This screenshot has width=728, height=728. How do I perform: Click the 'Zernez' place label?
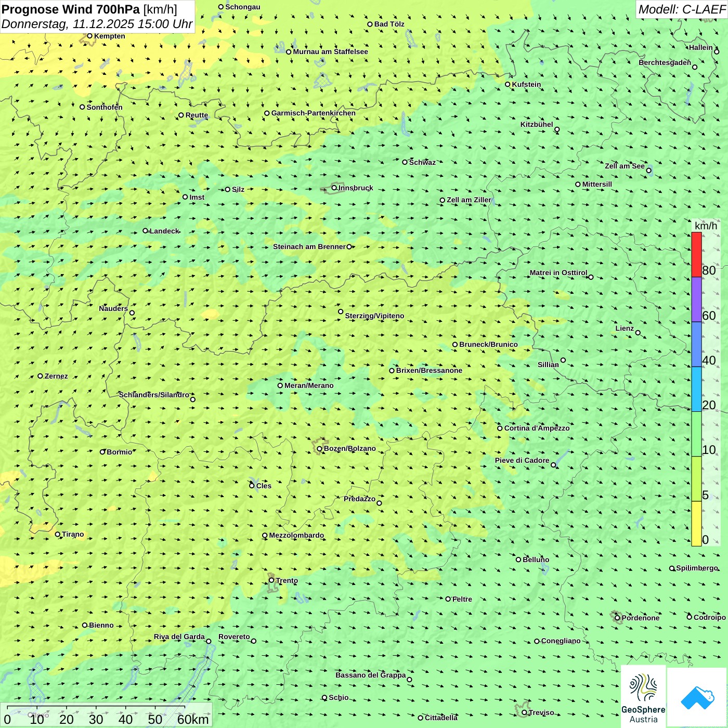pyautogui.click(x=56, y=376)
